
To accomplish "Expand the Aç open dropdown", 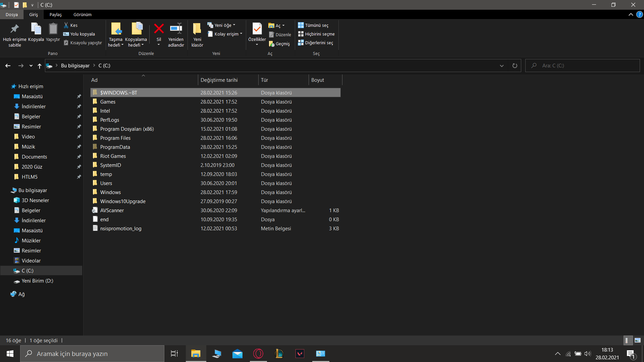I will [x=277, y=25].
